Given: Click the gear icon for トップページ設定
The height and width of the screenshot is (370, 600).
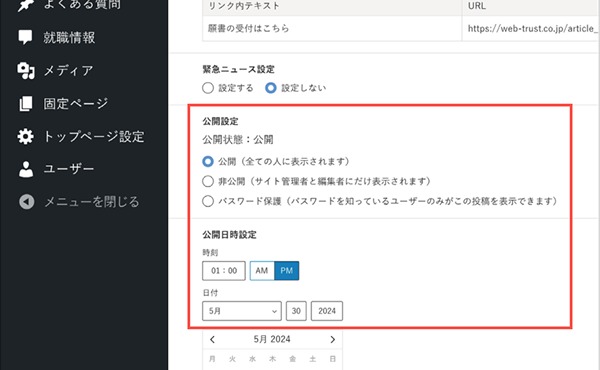Looking at the screenshot, I should (x=26, y=136).
